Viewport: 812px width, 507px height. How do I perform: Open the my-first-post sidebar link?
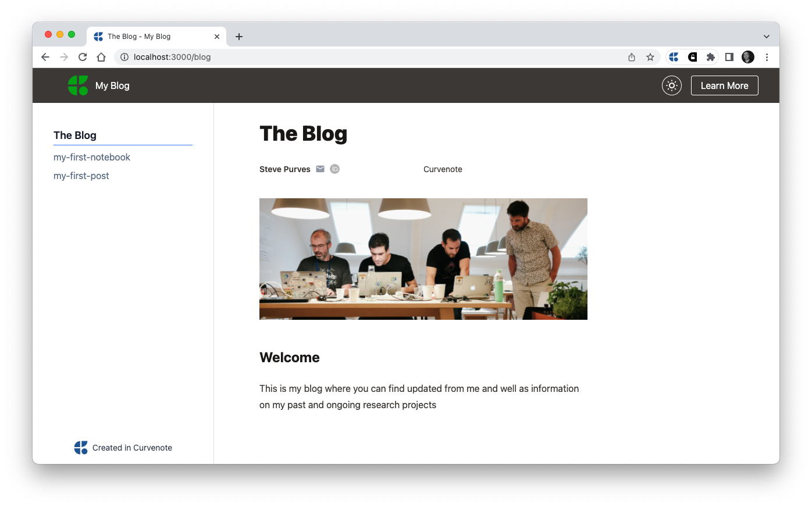click(x=81, y=176)
